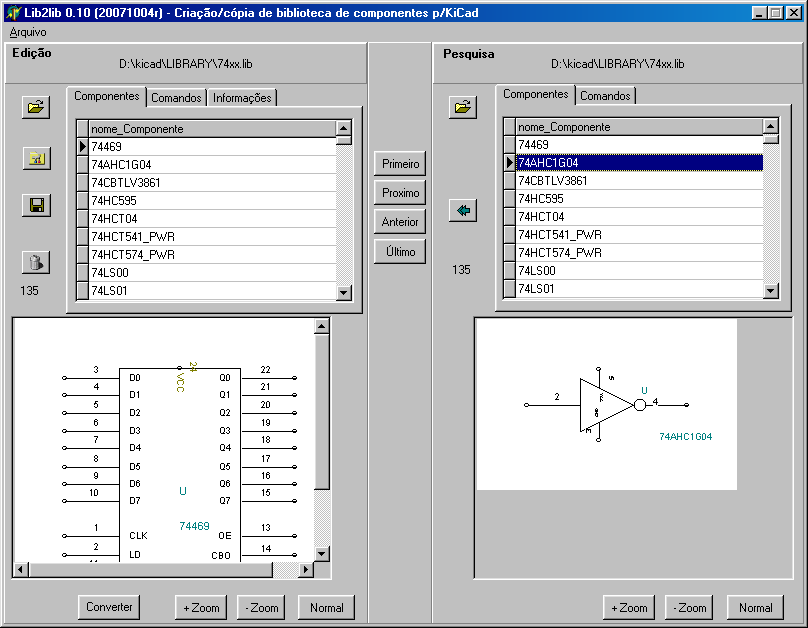Screen dimensions: 808x628
Task: Jump to Último component
Action: point(400,251)
